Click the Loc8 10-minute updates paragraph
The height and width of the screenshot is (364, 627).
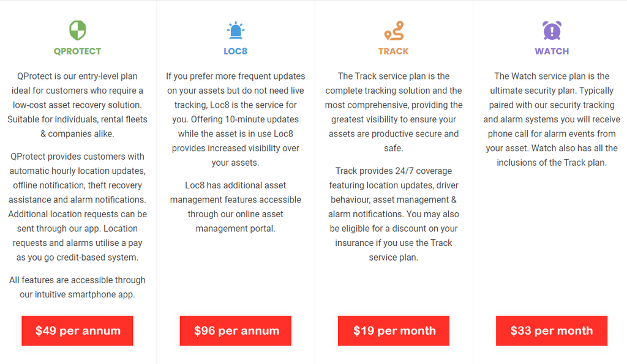tap(236, 119)
